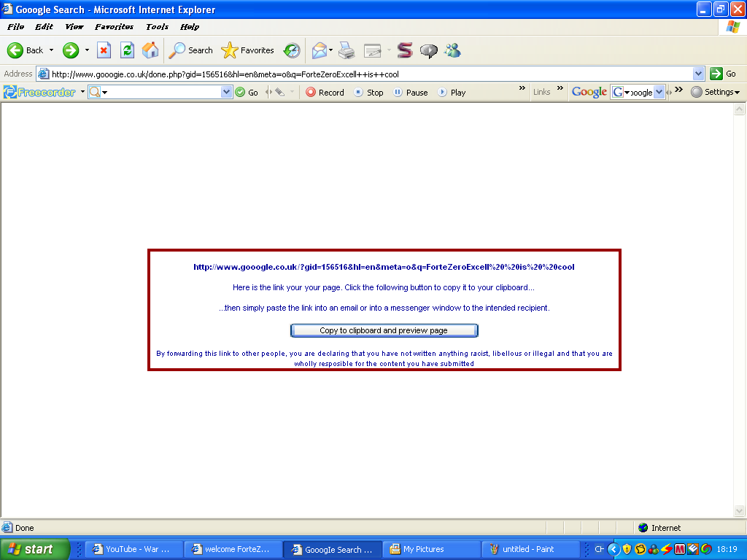Click the Edit page icon in toolbar
The width and height of the screenshot is (747, 560).
tap(373, 50)
